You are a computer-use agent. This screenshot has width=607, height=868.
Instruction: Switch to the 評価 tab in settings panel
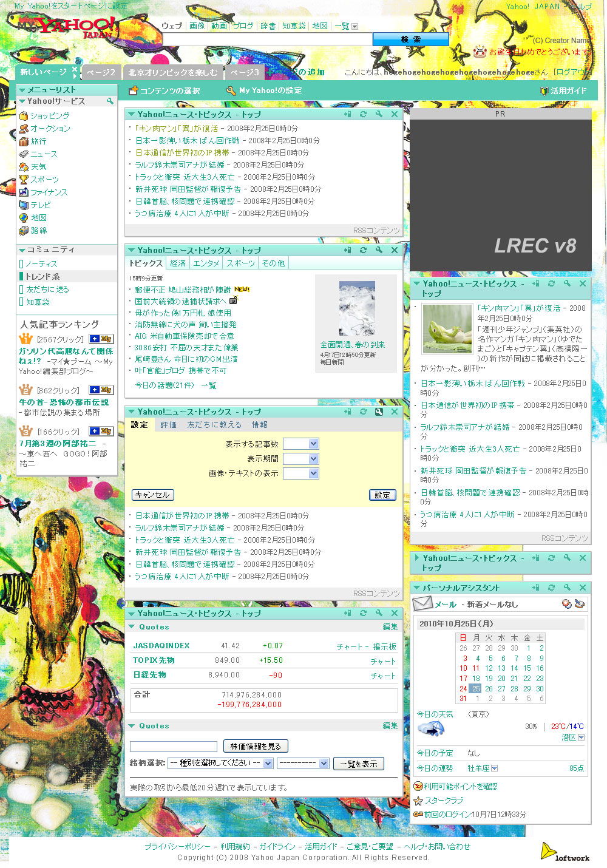pos(169,424)
